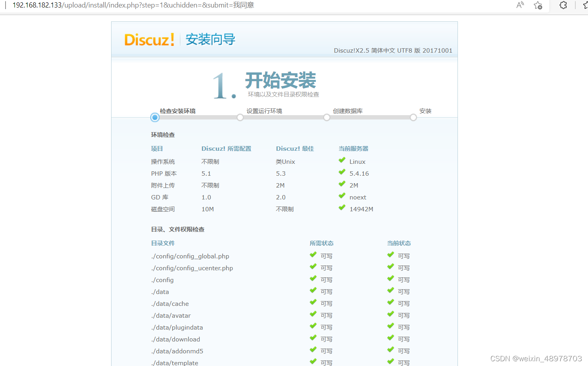Click the 类Unix best value
Image resolution: width=588 pixels, height=366 pixels.
(x=285, y=162)
